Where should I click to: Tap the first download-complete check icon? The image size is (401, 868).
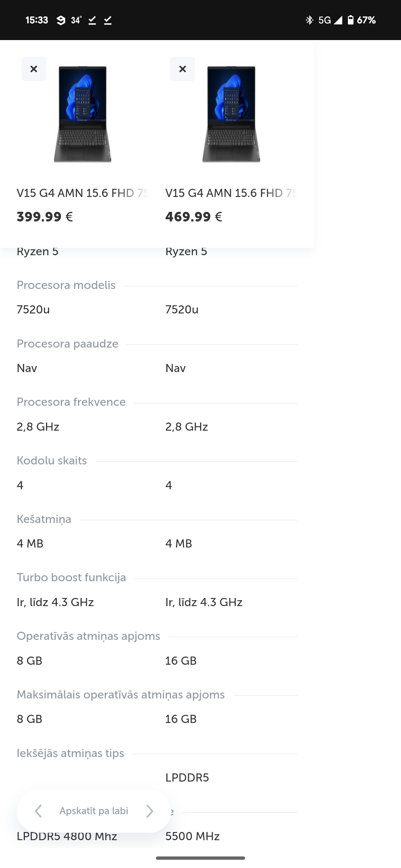pos(92,20)
